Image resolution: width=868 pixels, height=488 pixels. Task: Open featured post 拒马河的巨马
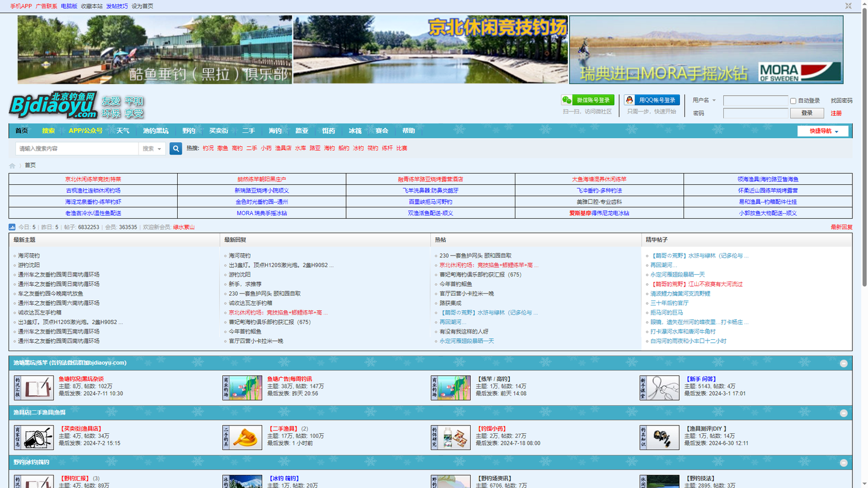(x=667, y=313)
